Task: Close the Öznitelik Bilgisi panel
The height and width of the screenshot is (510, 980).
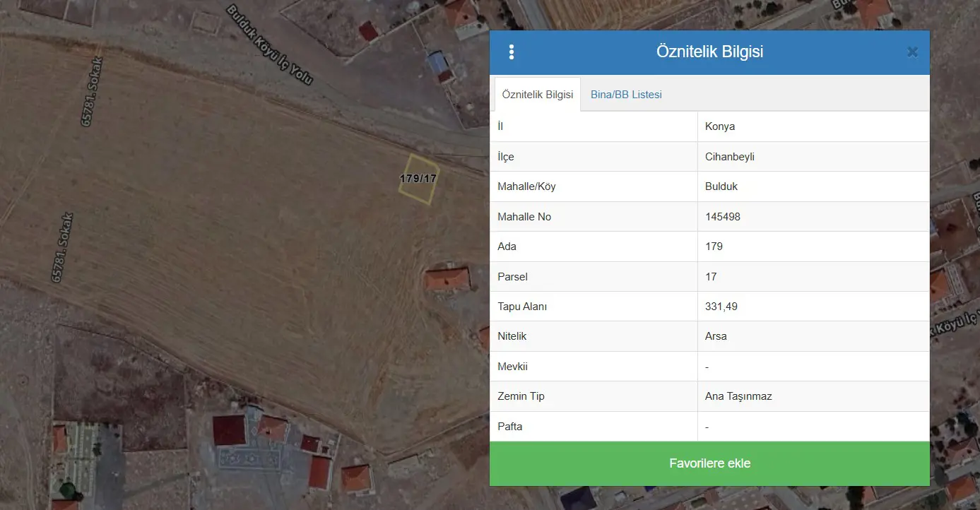Action: tap(912, 52)
